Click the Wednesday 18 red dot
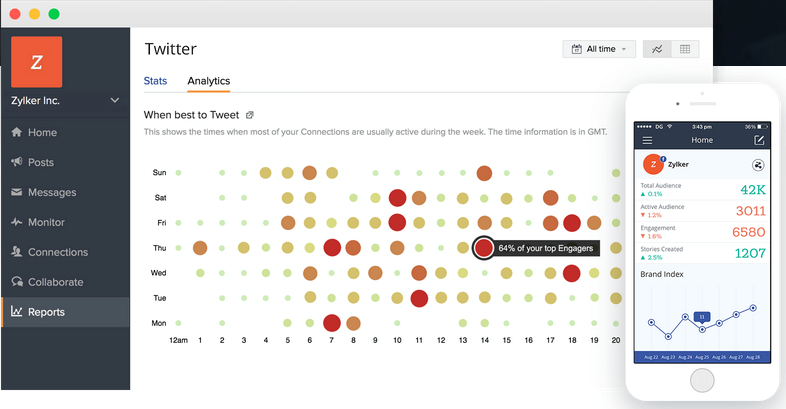The image size is (786, 409). (571, 273)
